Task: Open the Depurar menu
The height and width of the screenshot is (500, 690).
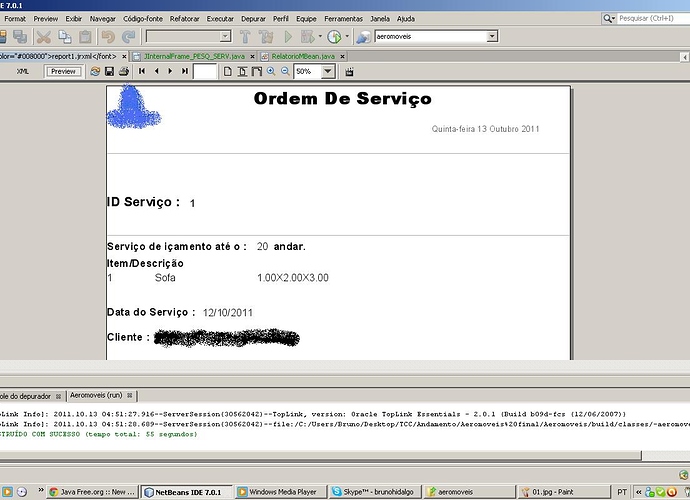Action: pyautogui.click(x=253, y=19)
